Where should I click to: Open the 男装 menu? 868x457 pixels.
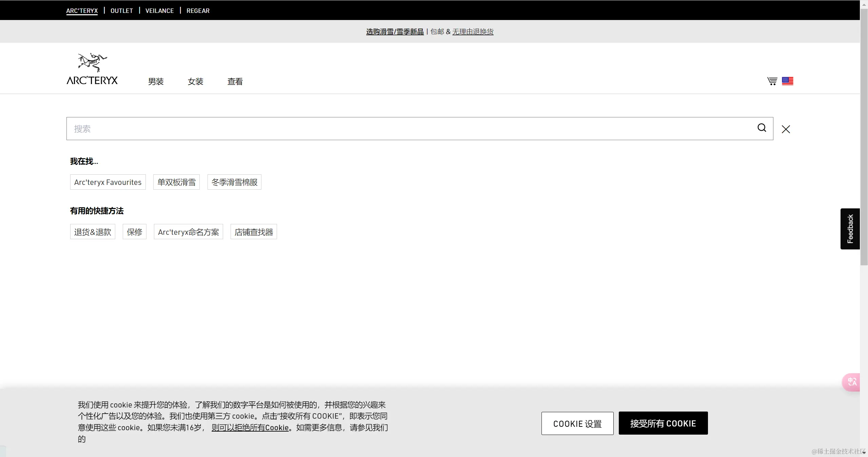coord(156,81)
